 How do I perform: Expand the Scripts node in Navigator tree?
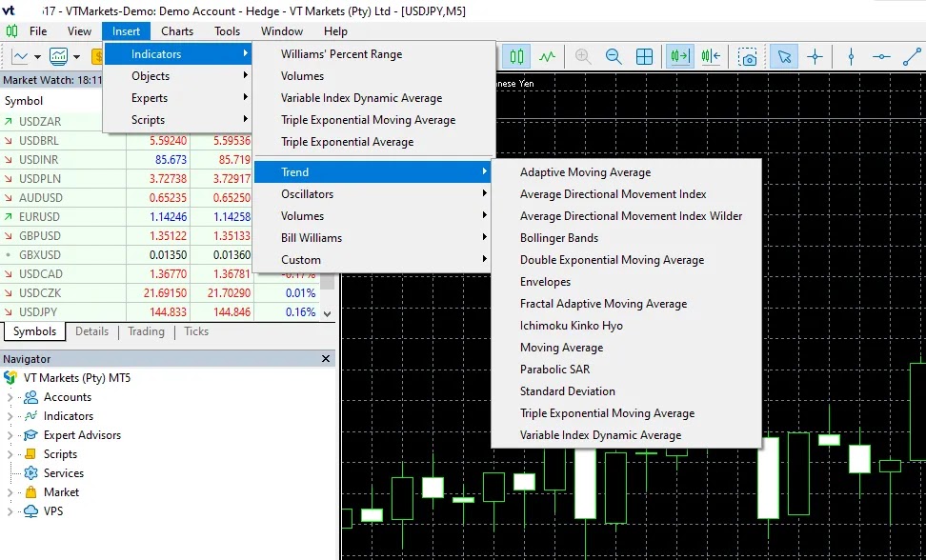(10, 454)
